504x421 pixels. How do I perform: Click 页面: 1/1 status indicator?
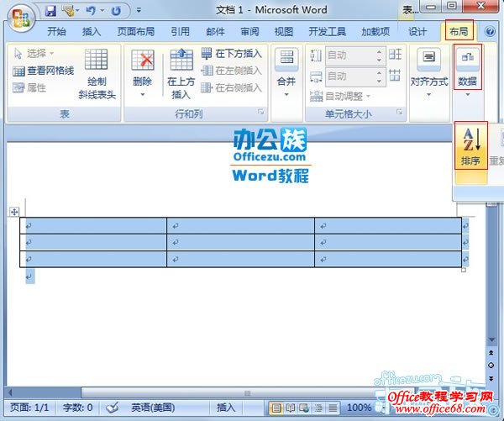point(29,408)
